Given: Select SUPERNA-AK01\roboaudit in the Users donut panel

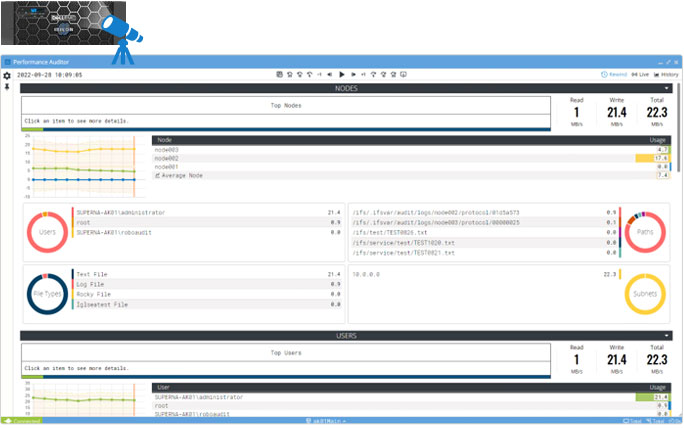Looking at the screenshot, I should 206,233.
